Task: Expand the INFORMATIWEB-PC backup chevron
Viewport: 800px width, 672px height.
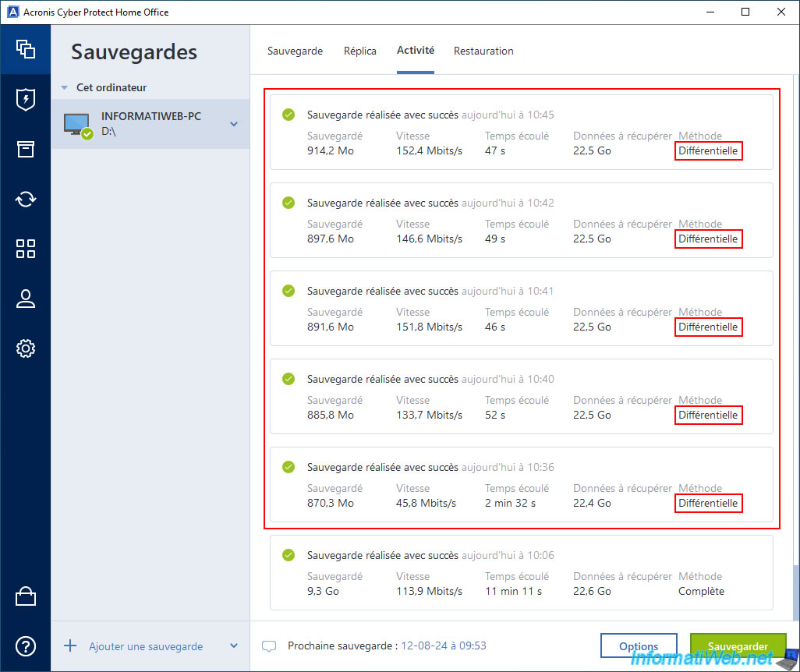Action: point(234,124)
